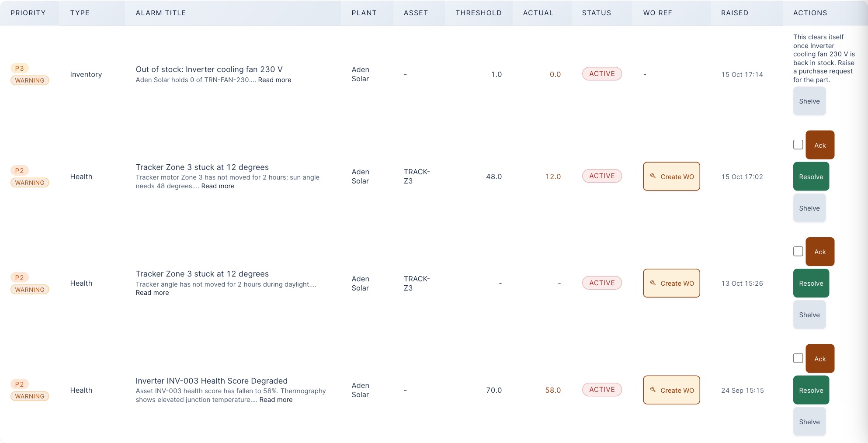Expand Read more for Tracker angle not moved description
868x443 pixels.
152,293
